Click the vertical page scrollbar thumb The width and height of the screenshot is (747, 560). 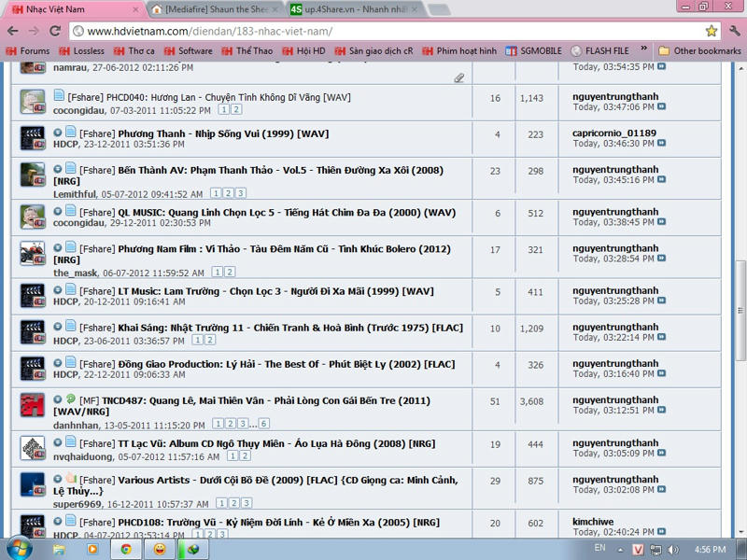point(740,310)
